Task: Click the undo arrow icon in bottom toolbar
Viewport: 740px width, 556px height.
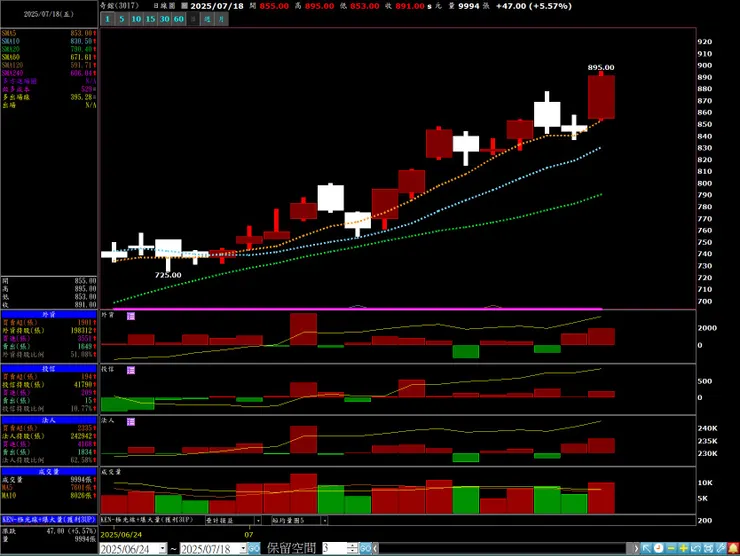Action: (x=696, y=548)
